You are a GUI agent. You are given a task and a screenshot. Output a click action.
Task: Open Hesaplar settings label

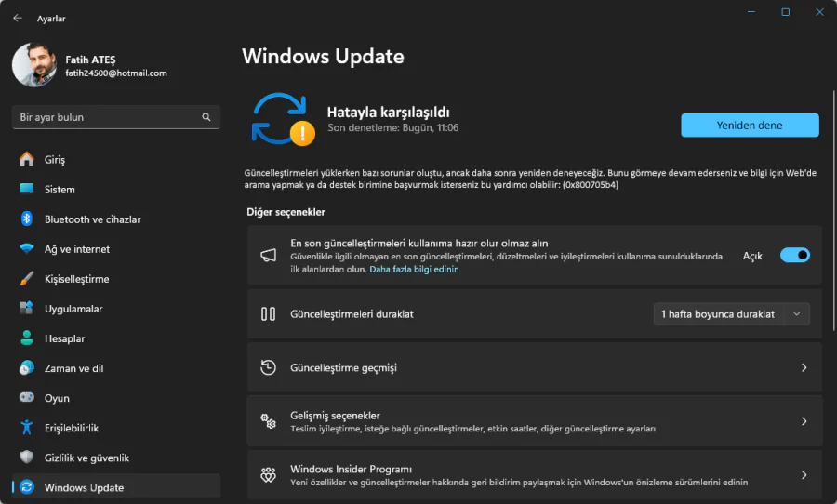click(64, 338)
